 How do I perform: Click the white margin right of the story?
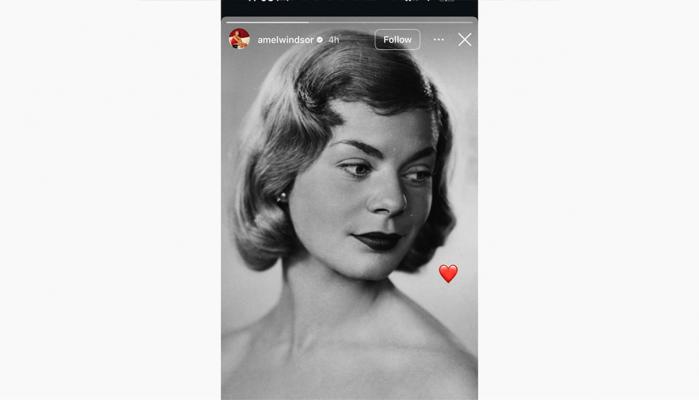click(x=588, y=200)
